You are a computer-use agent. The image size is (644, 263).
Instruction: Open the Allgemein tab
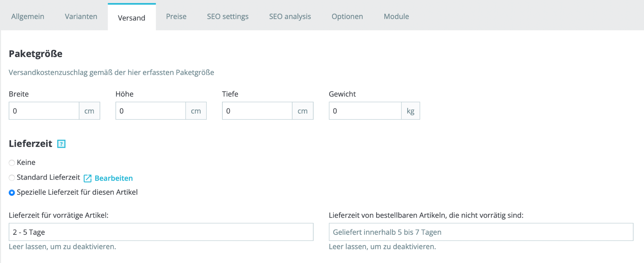tap(28, 16)
